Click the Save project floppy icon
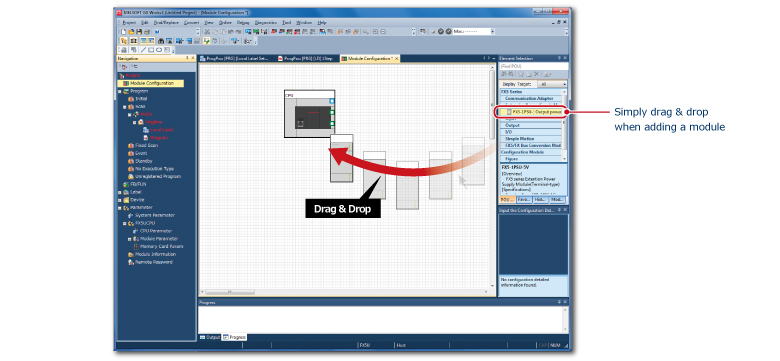The image size is (780, 361). pos(139,31)
